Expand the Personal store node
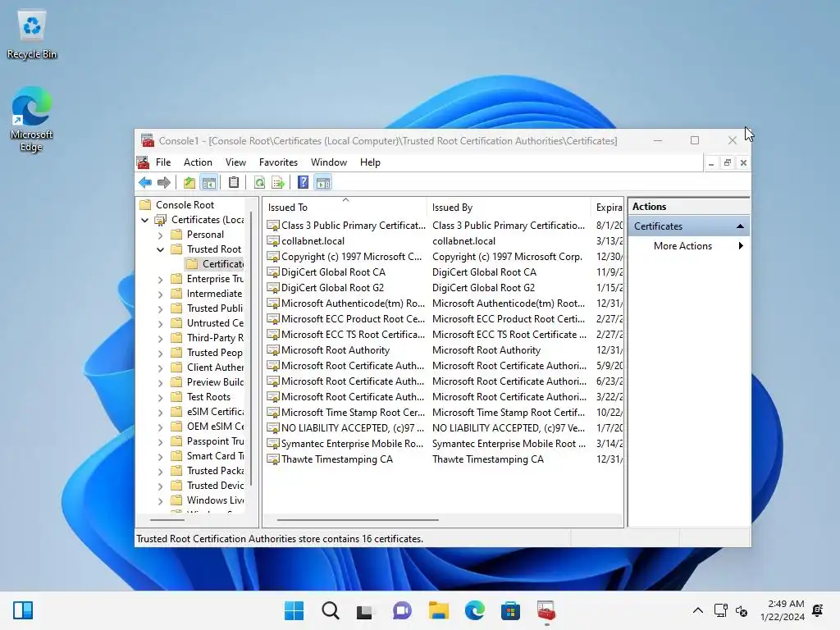 pos(160,235)
